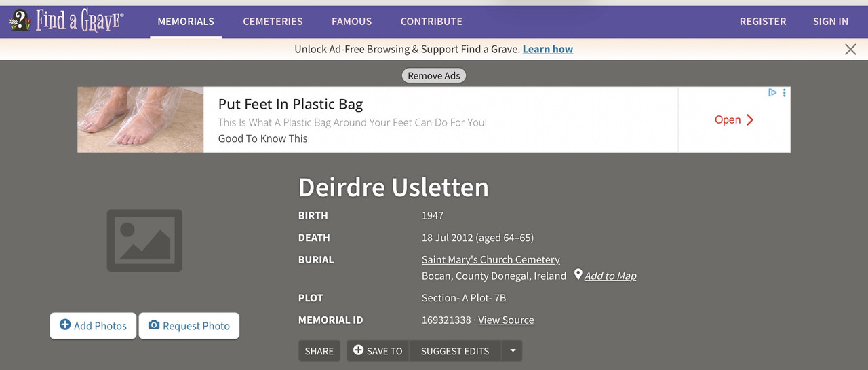868x370 pixels.
Task: Click the View Source link
Action: tap(506, 320)
